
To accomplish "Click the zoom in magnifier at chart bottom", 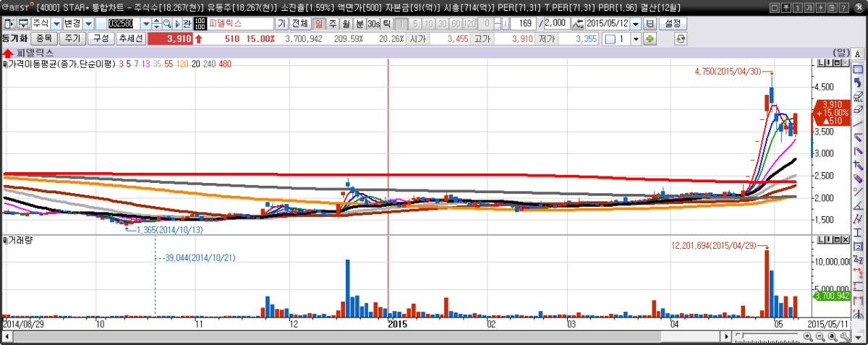I will click(808, 337).
